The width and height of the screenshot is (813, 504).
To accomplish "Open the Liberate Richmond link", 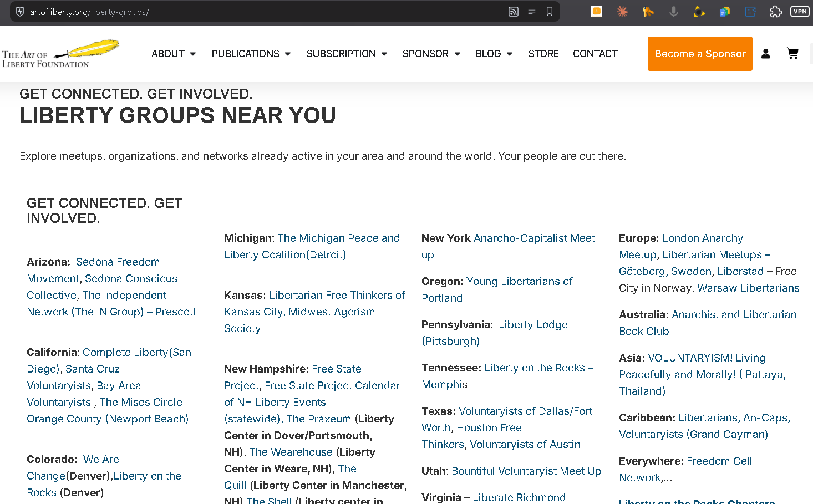I will (519, 497).
